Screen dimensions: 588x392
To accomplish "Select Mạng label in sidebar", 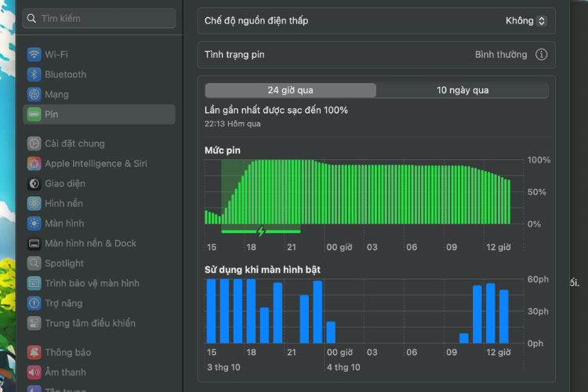I will click(x=56, y=95).
